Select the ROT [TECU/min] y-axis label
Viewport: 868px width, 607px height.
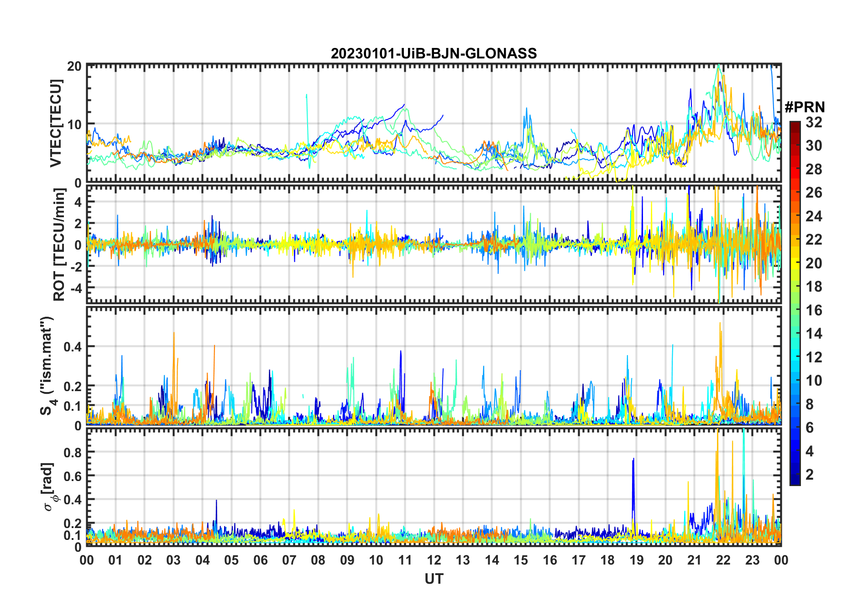click(x=59, y=245)
